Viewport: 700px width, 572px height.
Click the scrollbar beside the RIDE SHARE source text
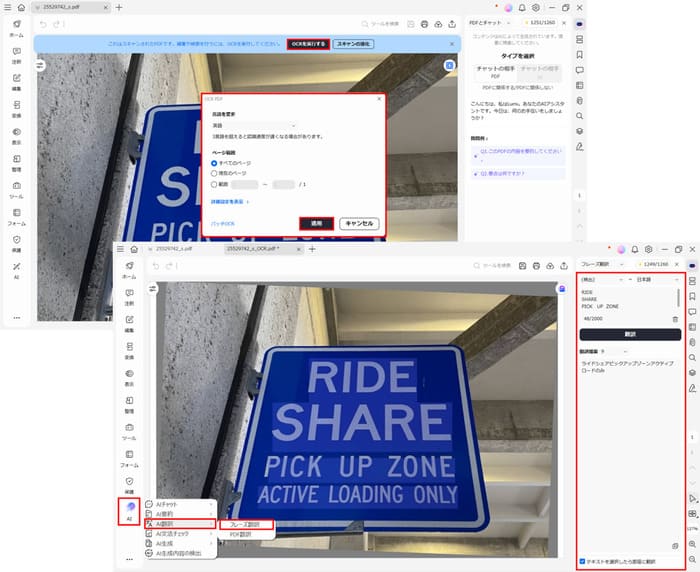click(x=678, y=297)
